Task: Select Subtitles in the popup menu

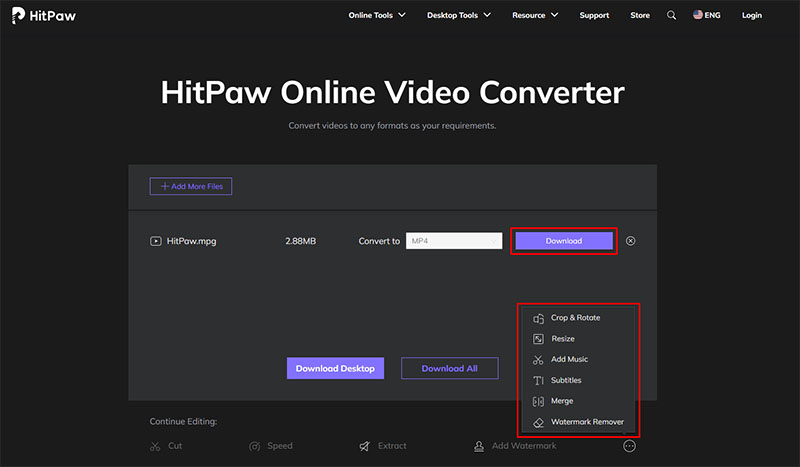Action: pos(566,380)
